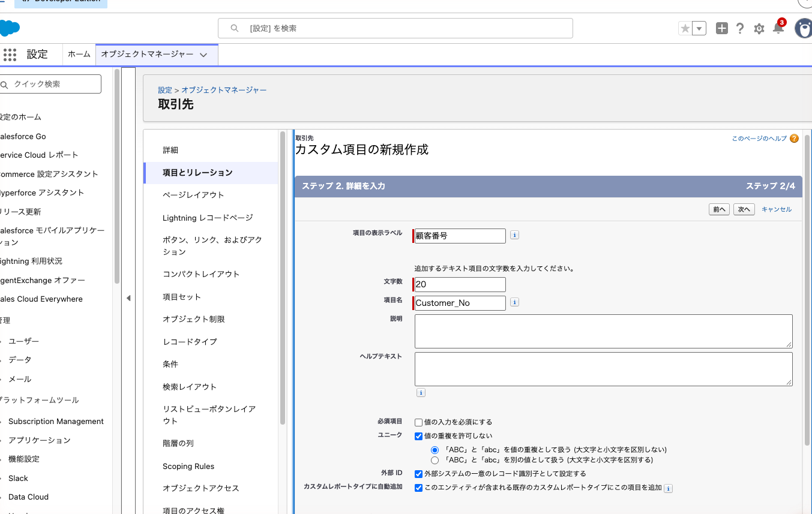Open the App Launcher grid icon
Image resolution: width=812 pixels, height=514 pixels.
[10, 55]
